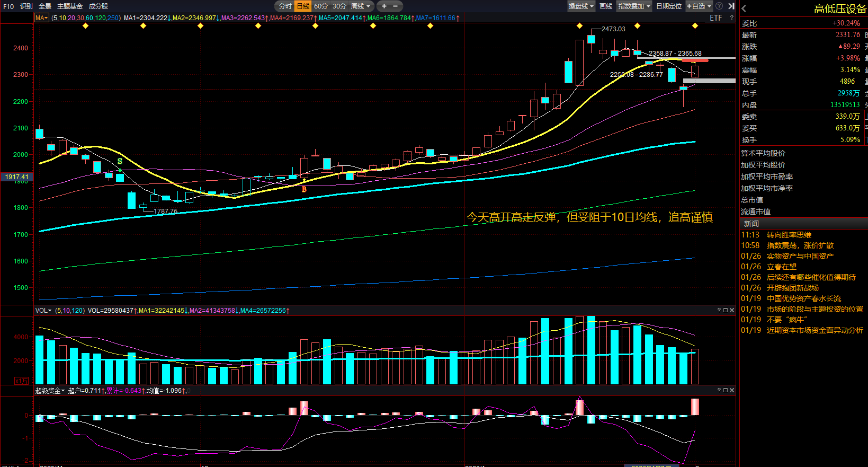Open the 成分股 menu item
Image resolution: width=868 pixels, height=467 pixels.
pos(99,6)
